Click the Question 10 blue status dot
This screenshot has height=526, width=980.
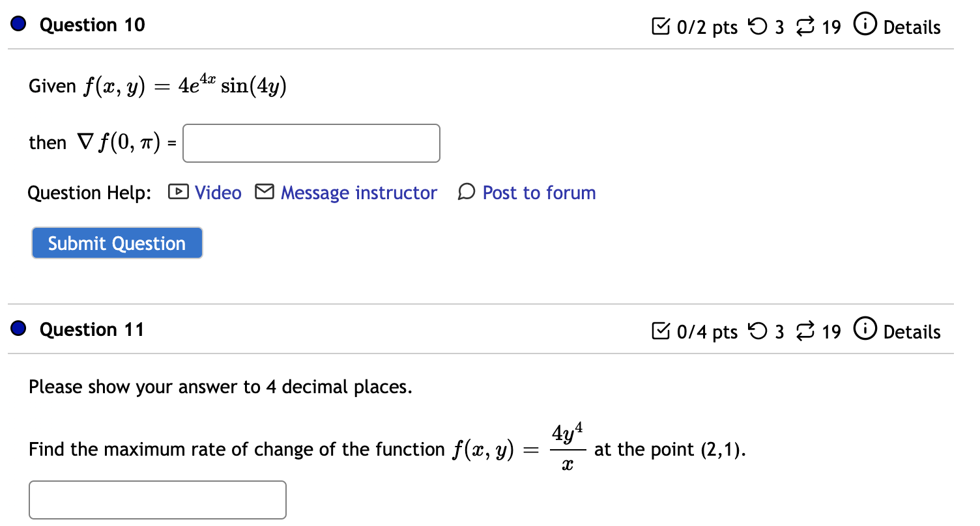click(18, 25)
